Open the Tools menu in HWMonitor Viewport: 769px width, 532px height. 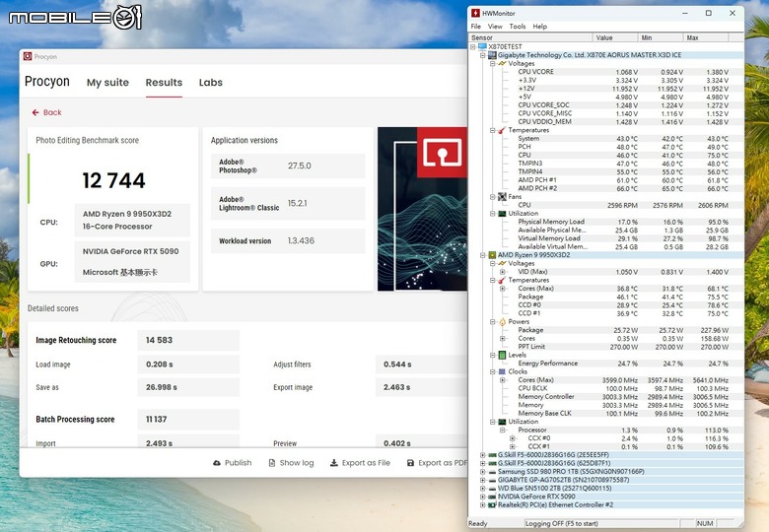[518, 27]
